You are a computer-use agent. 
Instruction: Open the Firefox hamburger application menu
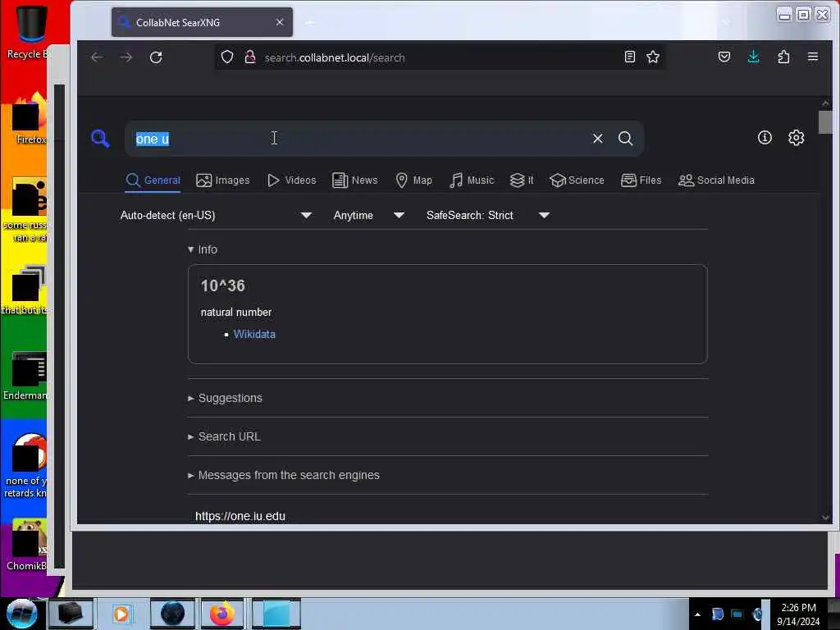coord(813,57)
